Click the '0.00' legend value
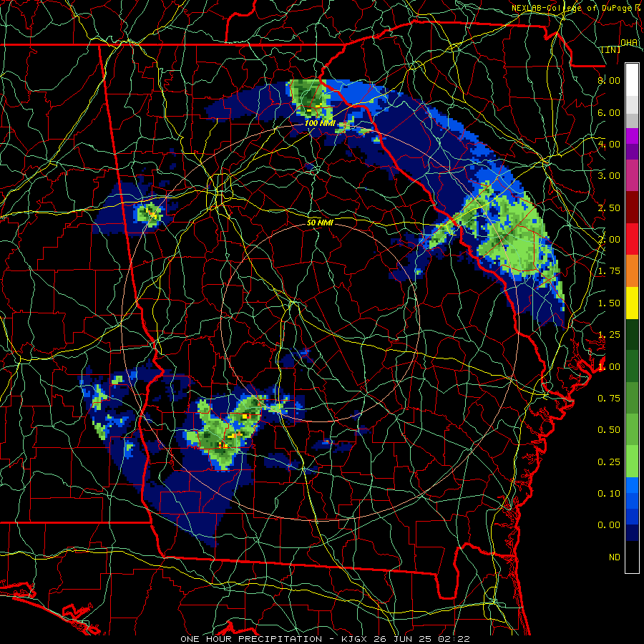Screen dimensions: 644x644 point(609,525)
